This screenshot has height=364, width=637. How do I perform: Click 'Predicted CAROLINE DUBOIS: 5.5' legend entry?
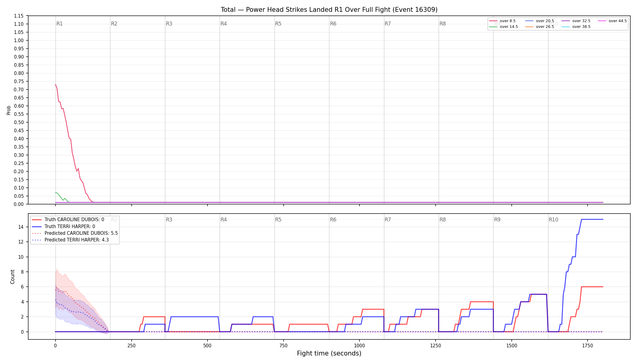coord(75,233)
